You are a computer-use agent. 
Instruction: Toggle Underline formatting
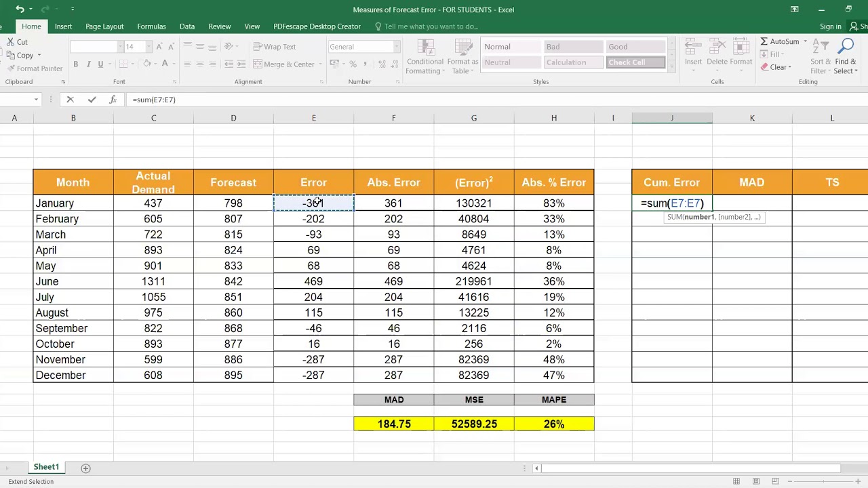[100, 64]
